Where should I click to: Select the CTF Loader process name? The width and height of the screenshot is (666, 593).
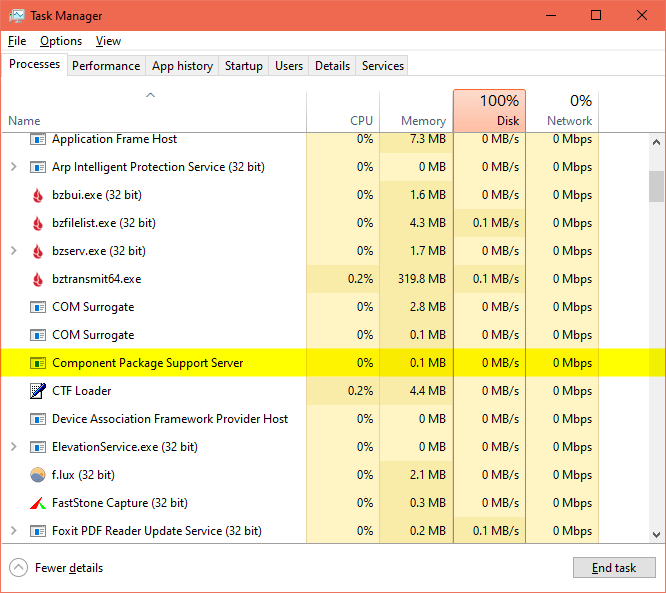[82, 391]
